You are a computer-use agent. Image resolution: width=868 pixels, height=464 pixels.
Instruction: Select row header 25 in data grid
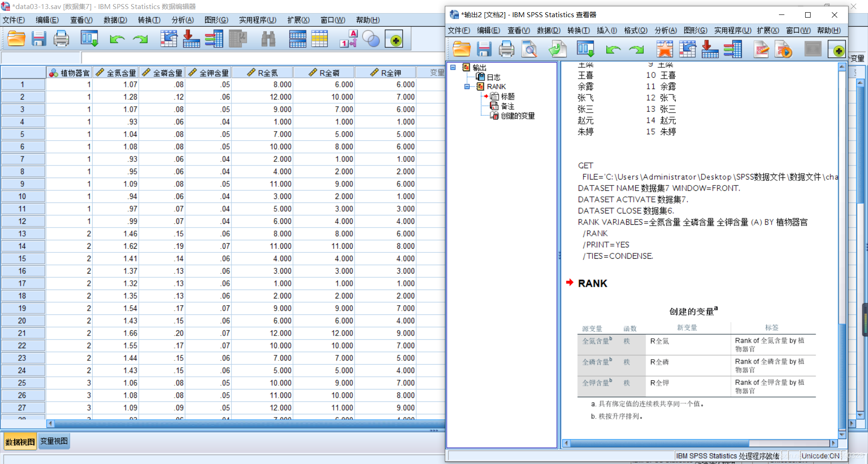23,383
